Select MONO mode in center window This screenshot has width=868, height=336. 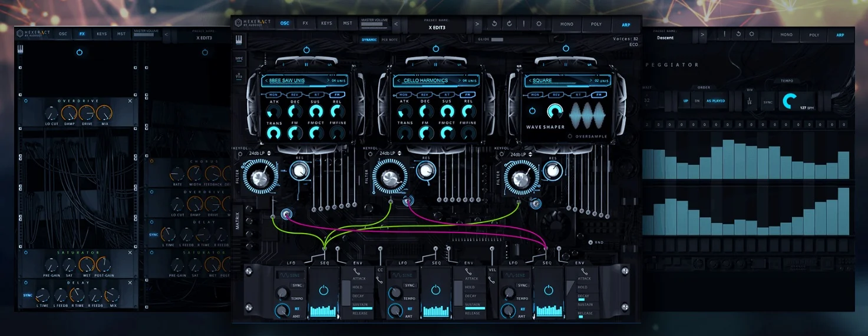click(567, 24)
